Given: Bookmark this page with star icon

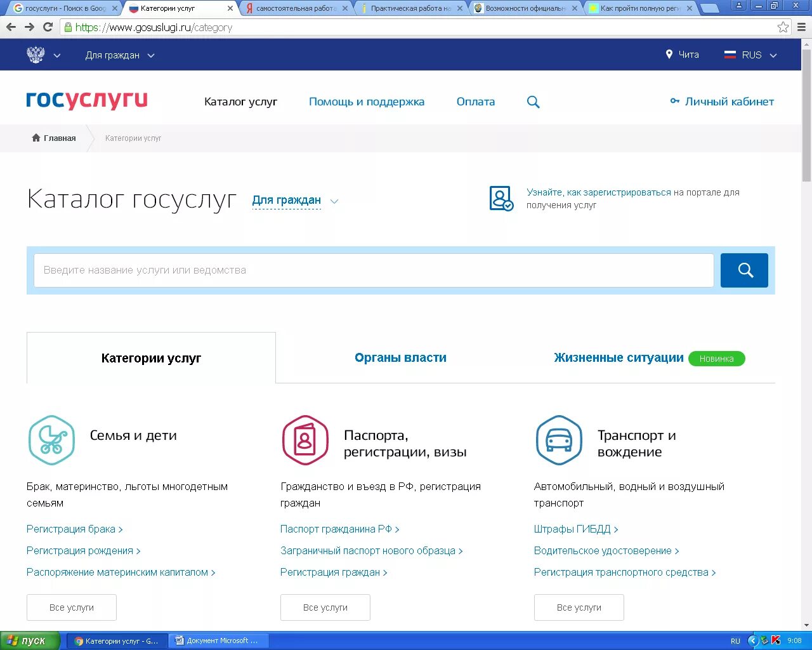Looking at the screenshot, I should coord(783,27).
